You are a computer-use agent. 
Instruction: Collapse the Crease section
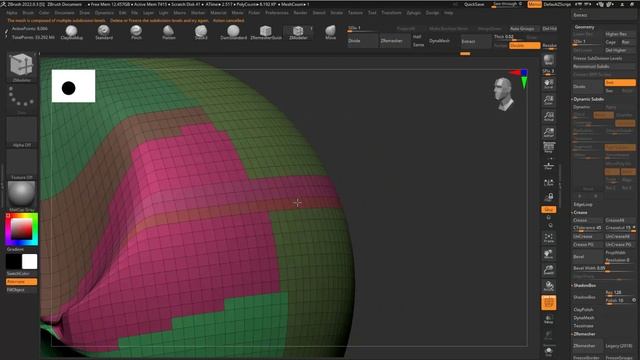[580, 212]
